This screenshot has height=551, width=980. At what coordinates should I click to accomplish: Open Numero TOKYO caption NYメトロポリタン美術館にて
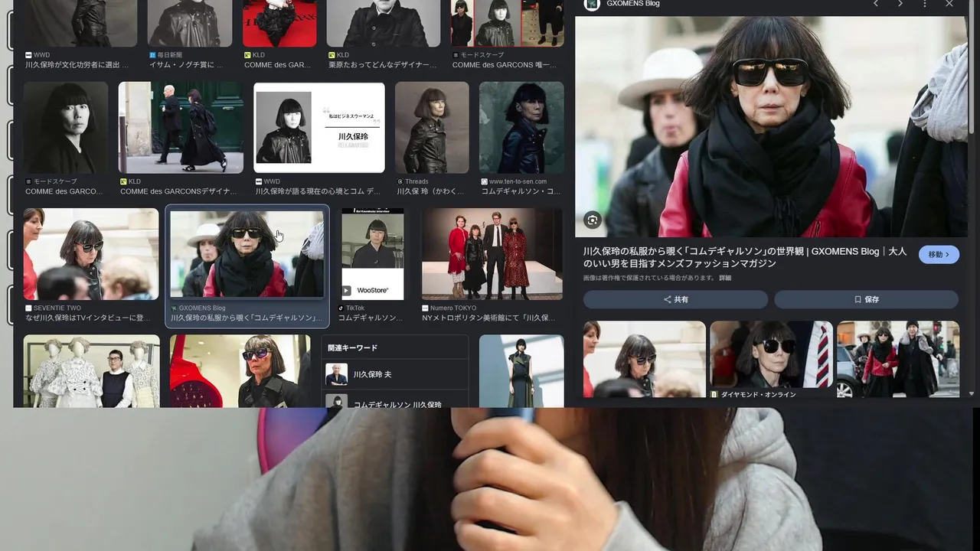(x=488, y=318)
